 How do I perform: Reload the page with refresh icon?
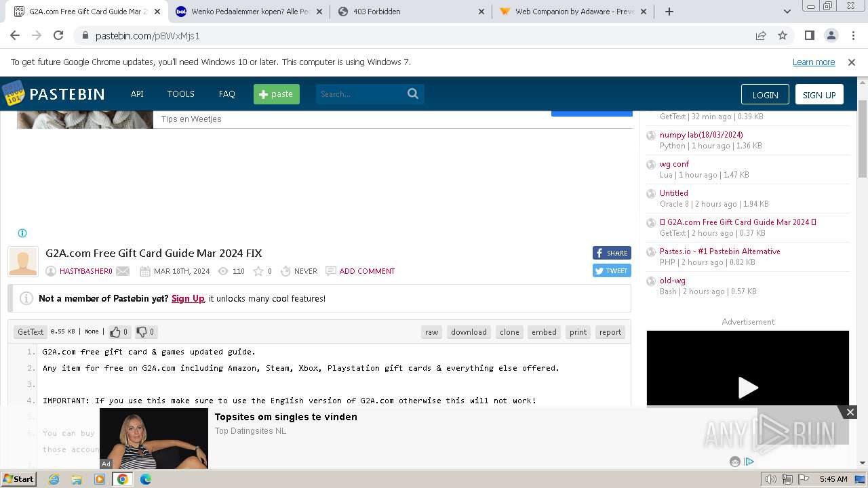58,35
